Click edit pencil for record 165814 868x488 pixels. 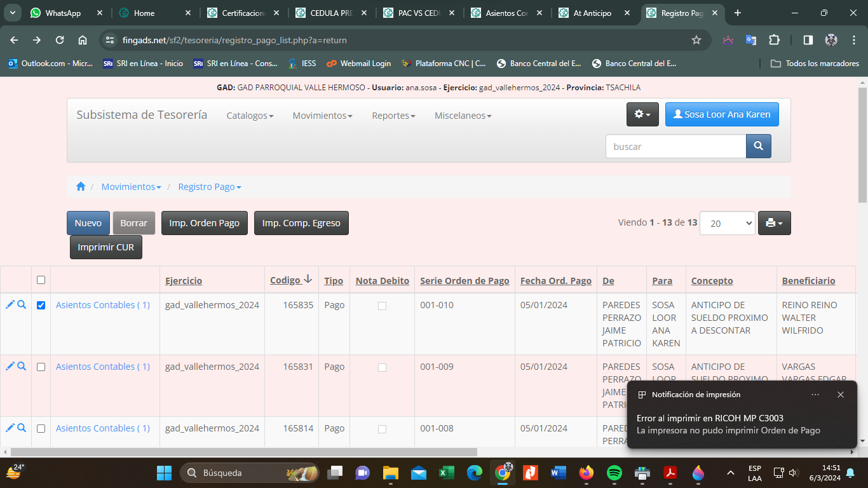click(x=10, y=428)
